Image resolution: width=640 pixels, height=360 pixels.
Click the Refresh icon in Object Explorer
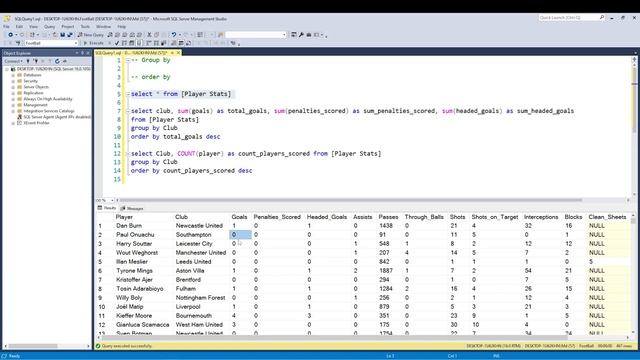[57, 61]
